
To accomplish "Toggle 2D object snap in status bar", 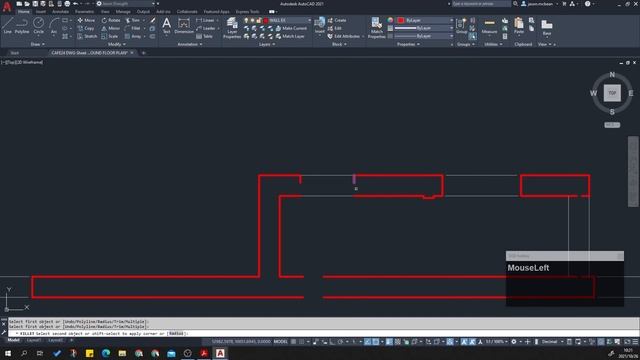I will pyautogui.click(x=376, y=342).
